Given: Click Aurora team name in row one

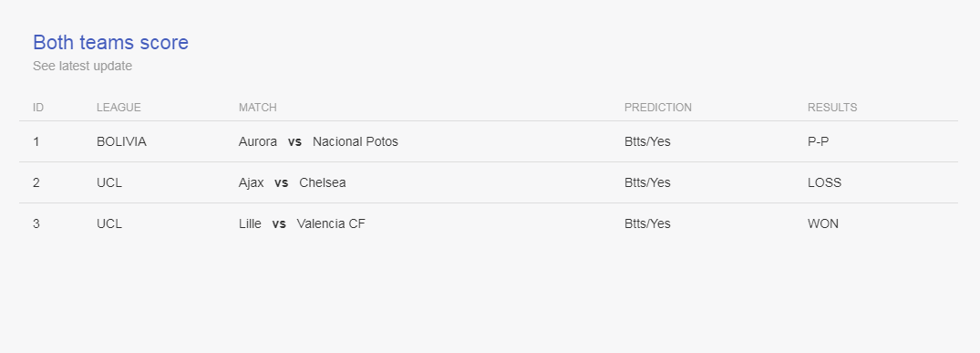Looking at the screenshot, I should coord(257,141).
